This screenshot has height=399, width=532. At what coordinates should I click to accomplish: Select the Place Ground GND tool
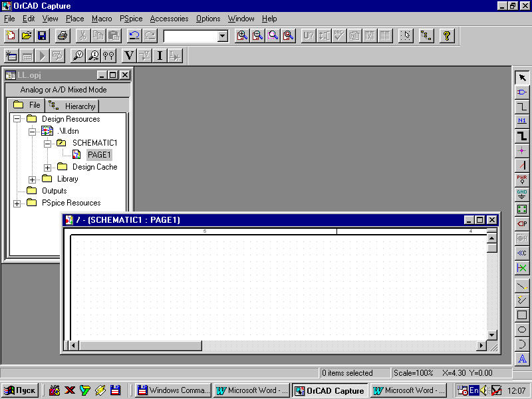click(522, 194)
